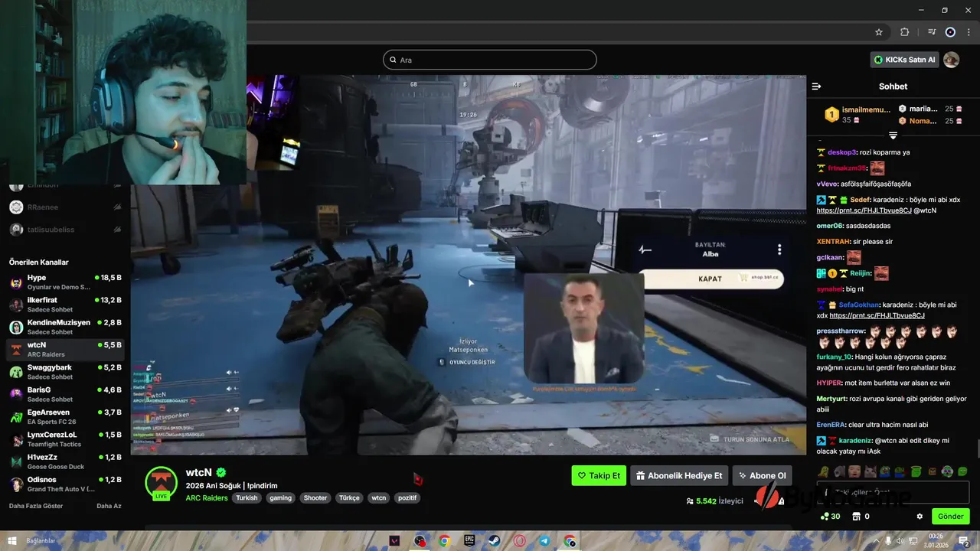Select wtcN channel in sidebar

pyautogui.click(x=65, y=349)
